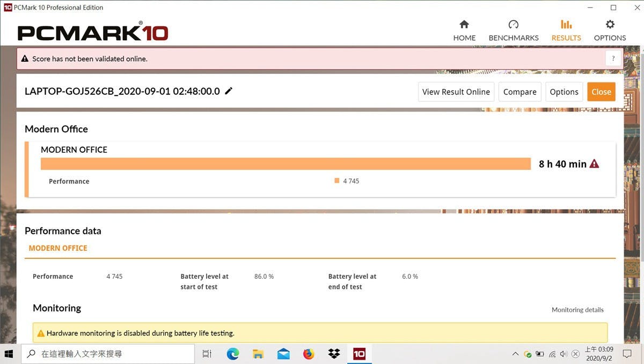
Task: Expand the system tray hidden icons chevron
Action: pyautogui.click(x=515, y=354)
